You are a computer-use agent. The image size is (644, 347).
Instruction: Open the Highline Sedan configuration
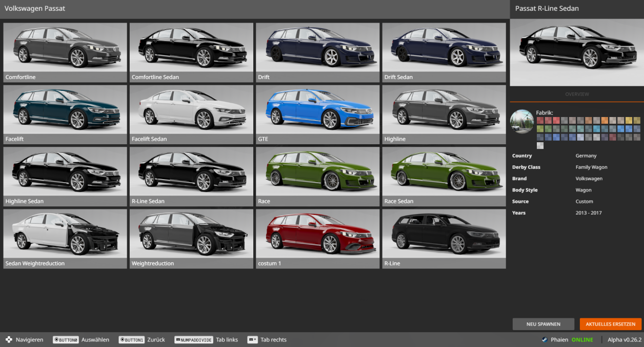click(x=65, y=177)
